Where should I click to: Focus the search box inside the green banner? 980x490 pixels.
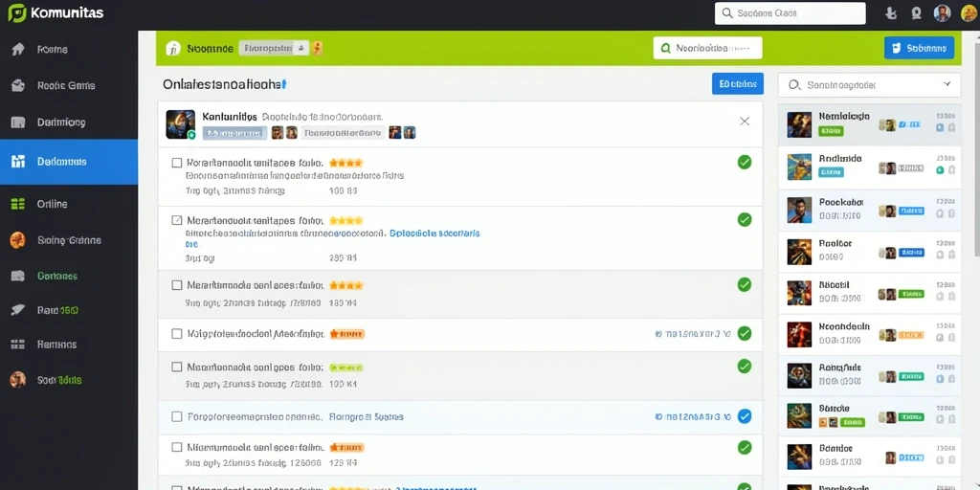tap(707, 48)
